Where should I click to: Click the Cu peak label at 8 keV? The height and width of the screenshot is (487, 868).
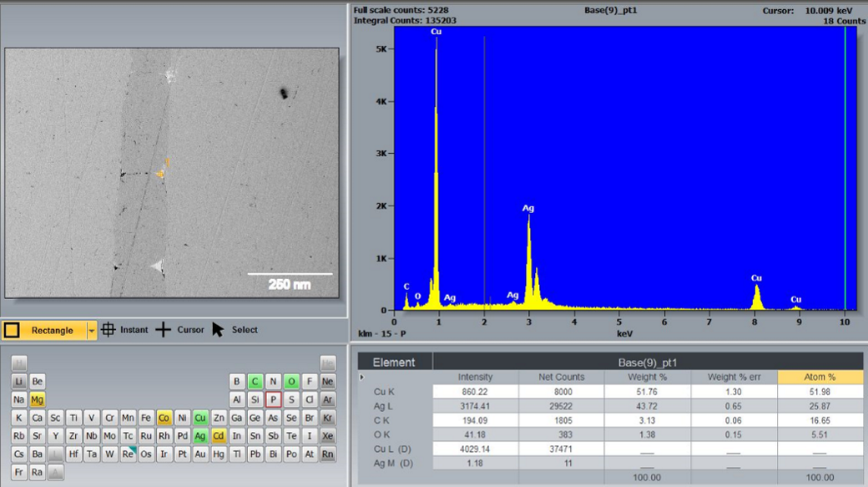click(x=757, y=278)
